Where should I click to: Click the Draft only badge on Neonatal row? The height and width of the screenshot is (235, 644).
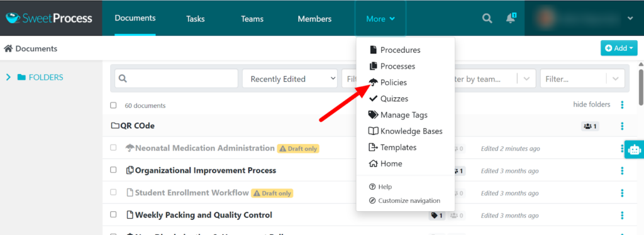(298, 148)
